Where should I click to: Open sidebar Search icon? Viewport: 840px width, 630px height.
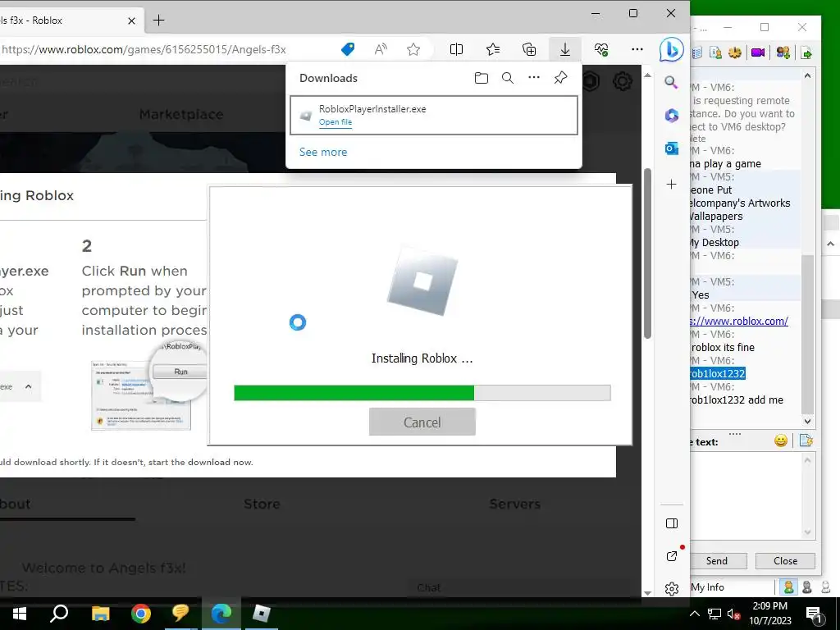tap(671, 82)
